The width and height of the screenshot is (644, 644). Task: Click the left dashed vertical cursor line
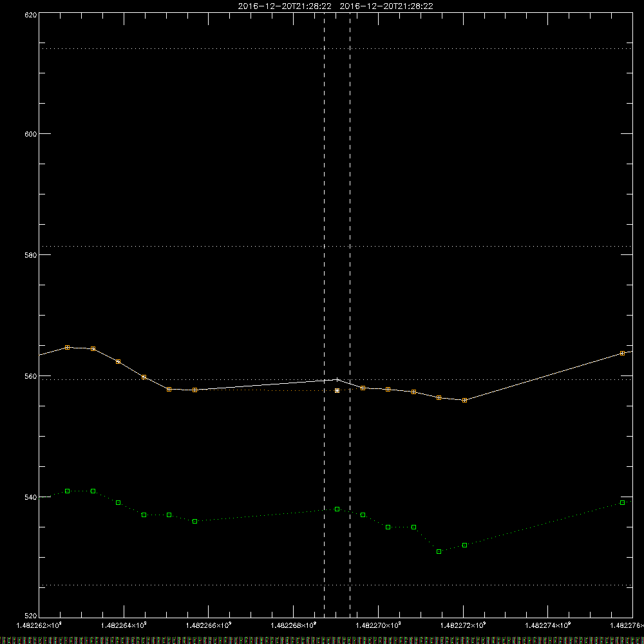click(325, 314)
